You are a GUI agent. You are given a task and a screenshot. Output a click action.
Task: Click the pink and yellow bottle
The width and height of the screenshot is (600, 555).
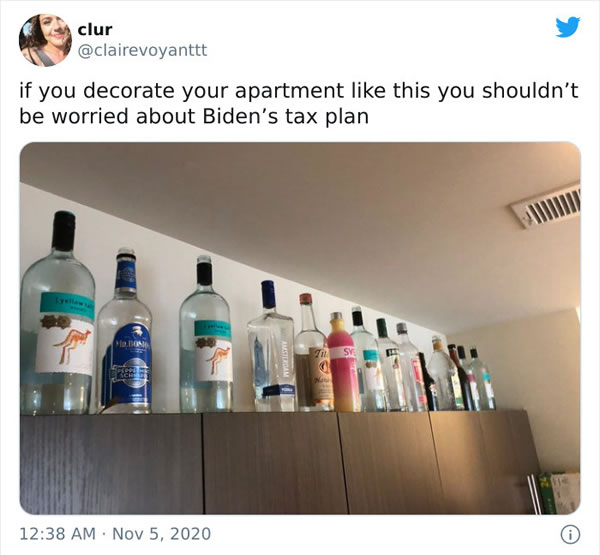coord(342,362)
